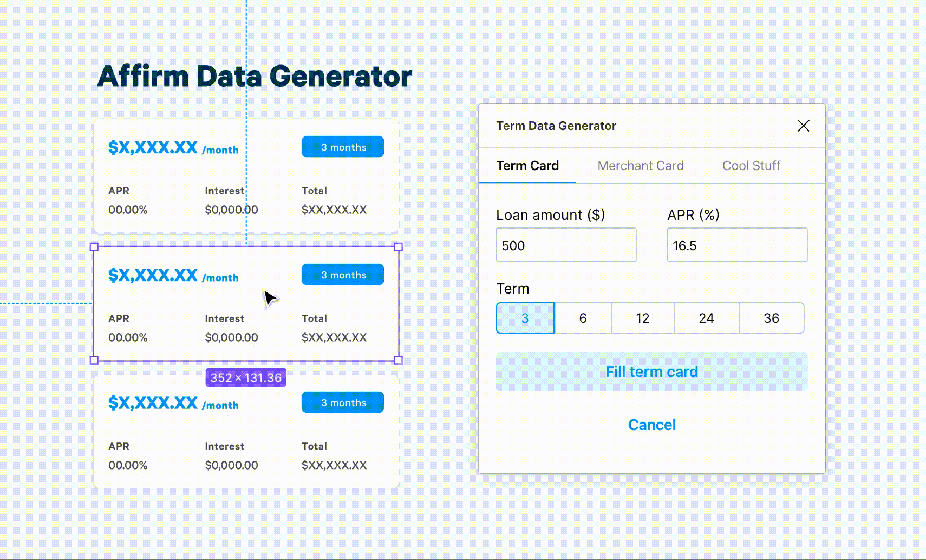Click the top-right selection resize handle
The height and width of the screenshot is (560, 926).
[x=399, y=247]
